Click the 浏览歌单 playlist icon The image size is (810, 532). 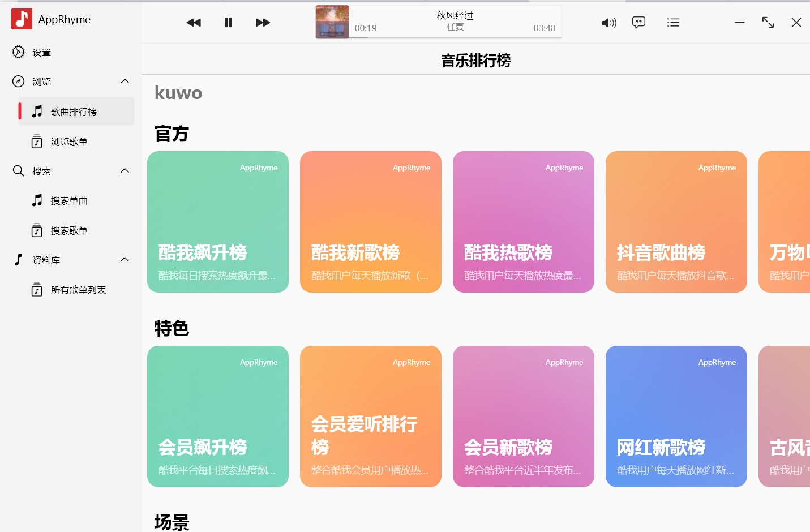coord(37,141)
